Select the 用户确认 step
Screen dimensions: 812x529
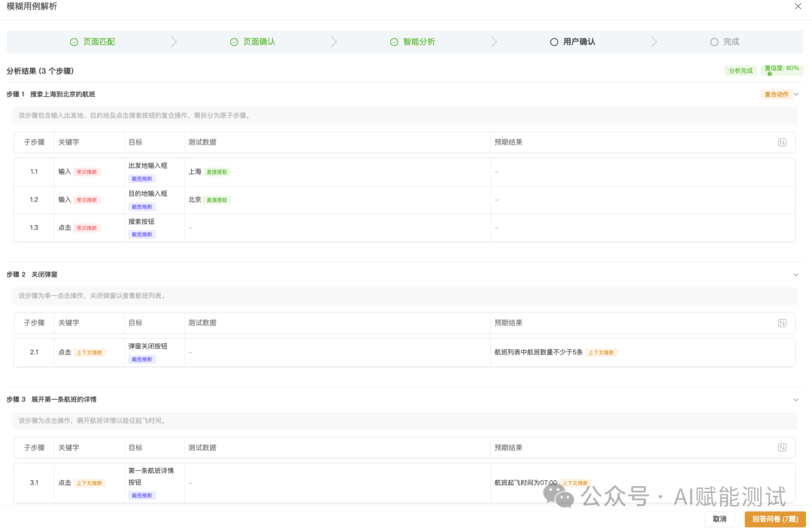pos(573,42)
